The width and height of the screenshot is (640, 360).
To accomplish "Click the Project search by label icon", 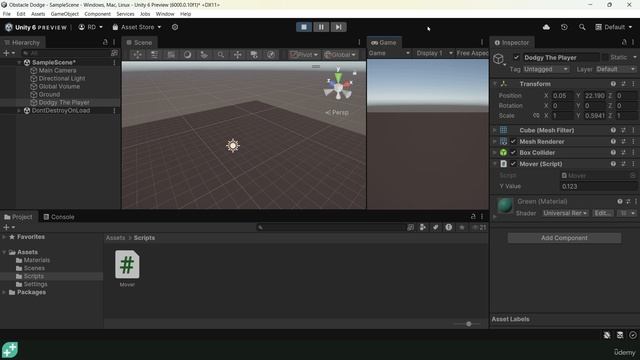I will (x=436, y=227).
